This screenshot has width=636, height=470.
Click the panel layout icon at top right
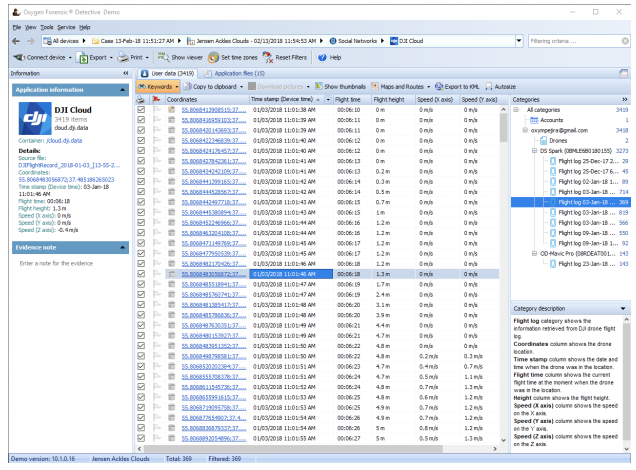(x=623, y=73)
